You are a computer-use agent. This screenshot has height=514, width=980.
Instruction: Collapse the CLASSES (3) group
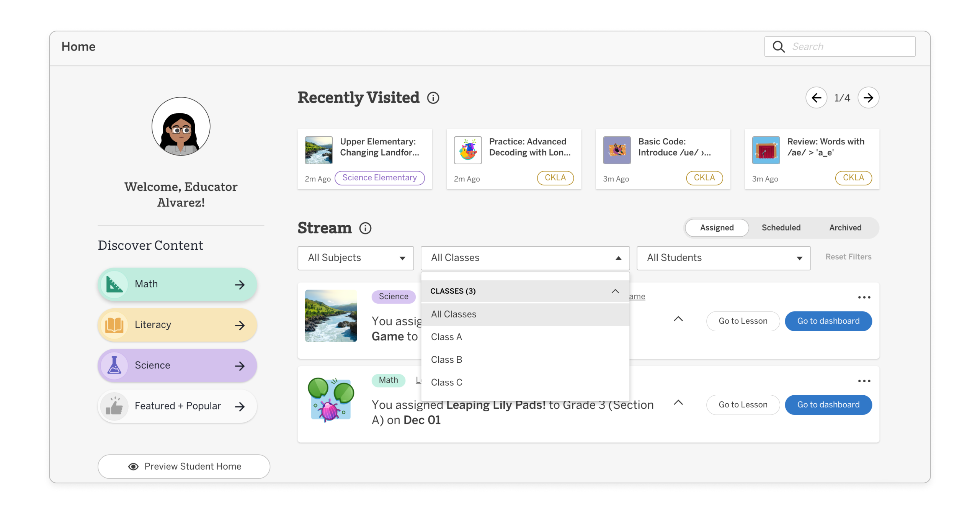point(615,291)
